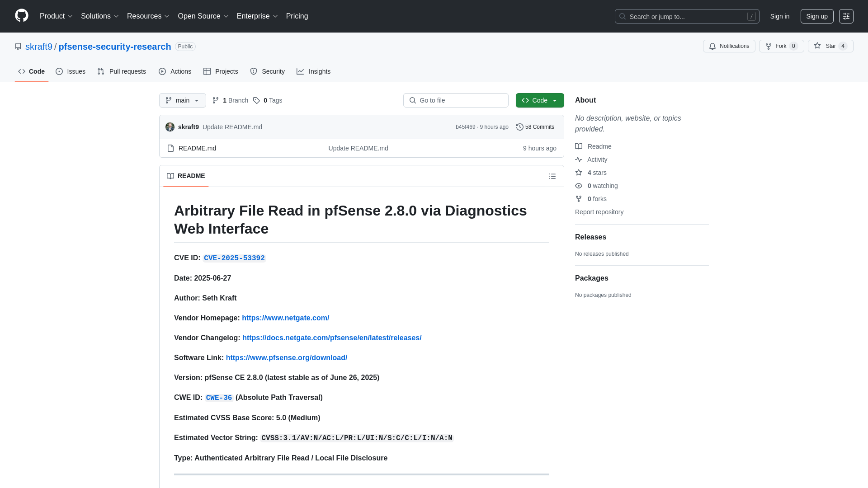Open the Product menu

tap(56, 16)
